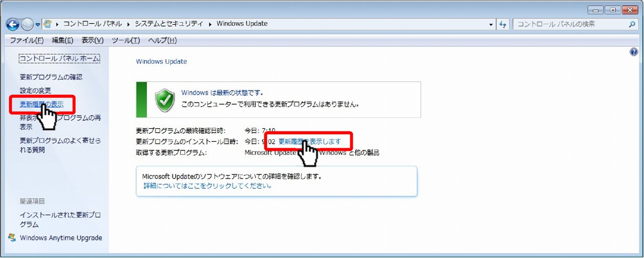This screenshot has width=644, height=258.
Task: Go back with the Back arrow button
Action: click(13, 24)
